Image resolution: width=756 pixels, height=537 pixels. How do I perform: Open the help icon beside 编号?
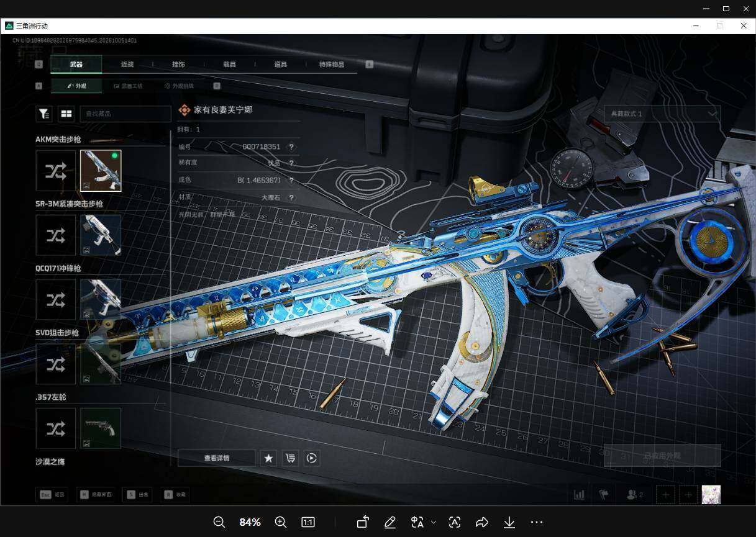coord(291,147)
